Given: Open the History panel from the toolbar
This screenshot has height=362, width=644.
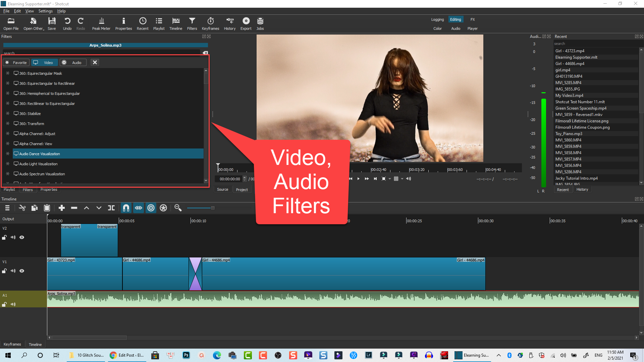Looking at the screenshot, I should [x=229, y=23].
